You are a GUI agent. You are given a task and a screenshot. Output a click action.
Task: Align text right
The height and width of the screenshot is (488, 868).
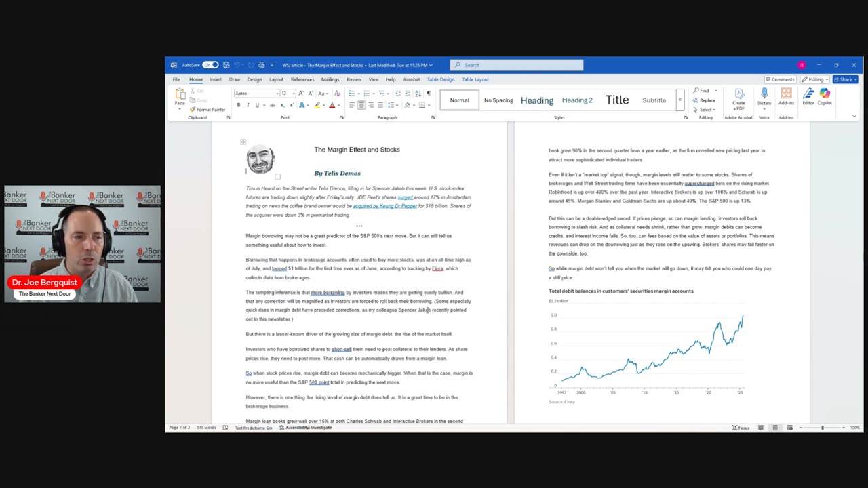click(370, 105)
